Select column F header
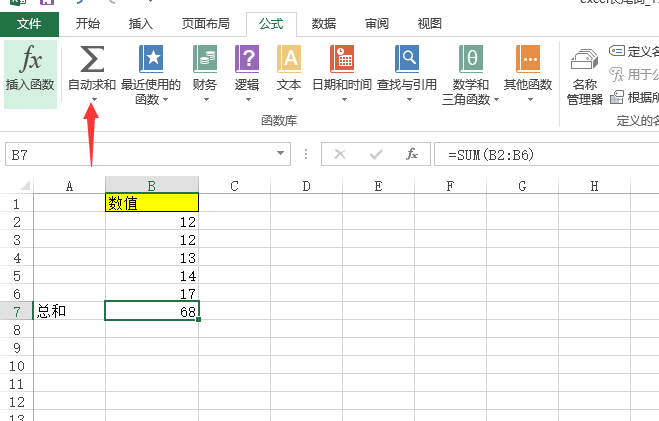The width and height of the screenshot is (659, 421). pyautogui.click(x=450, y=185)
